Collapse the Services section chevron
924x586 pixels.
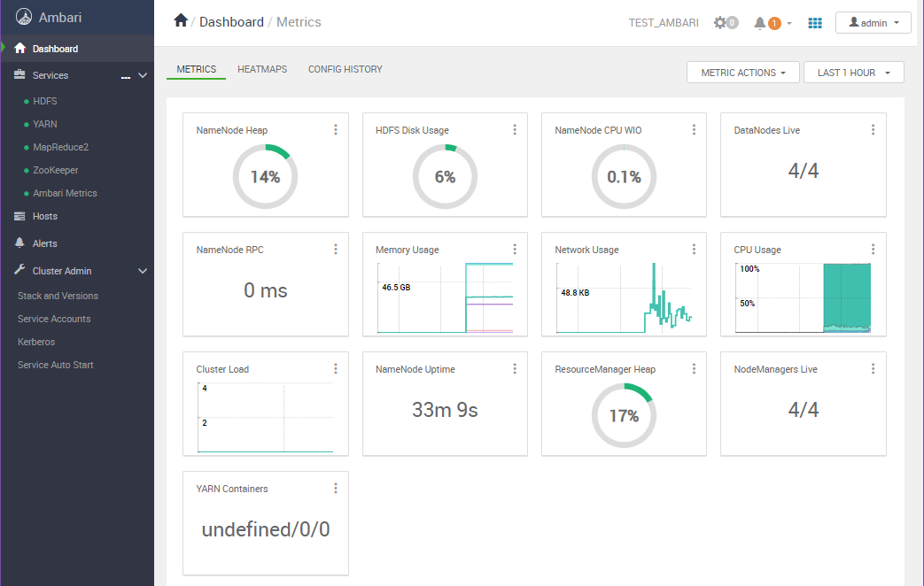(143, 75)
